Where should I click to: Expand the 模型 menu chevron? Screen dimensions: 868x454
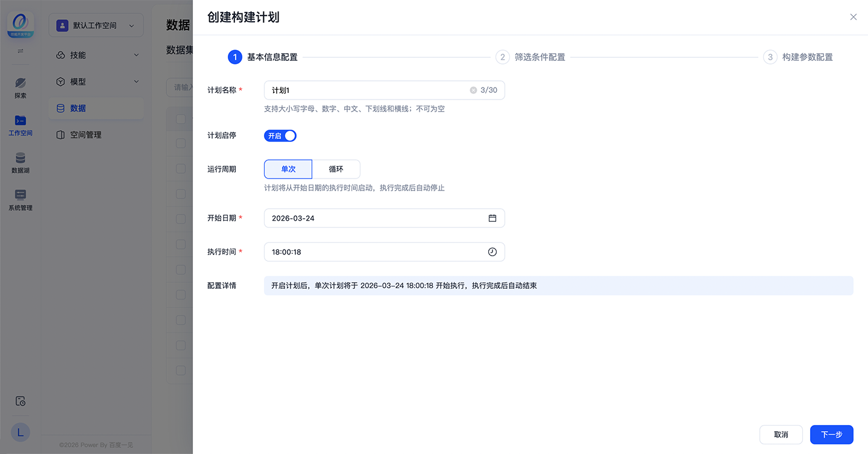coord(136,81)
